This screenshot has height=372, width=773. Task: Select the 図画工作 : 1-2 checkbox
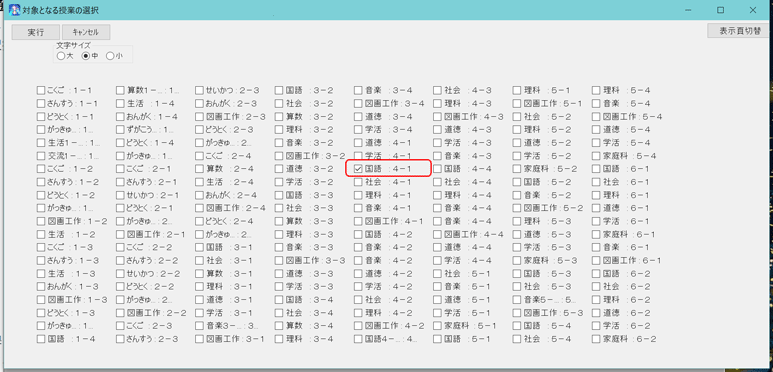point(41,221)
